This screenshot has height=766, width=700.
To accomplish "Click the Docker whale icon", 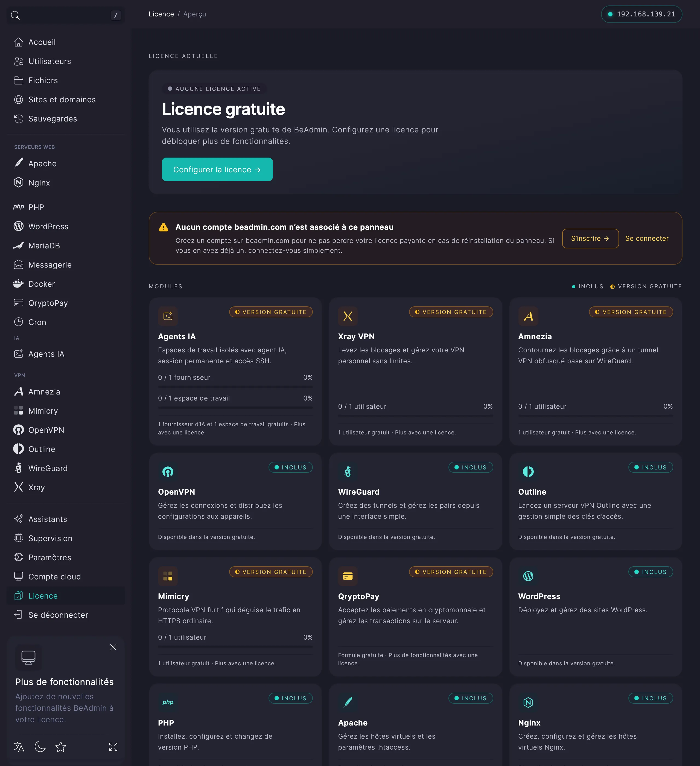I will 19,283.
